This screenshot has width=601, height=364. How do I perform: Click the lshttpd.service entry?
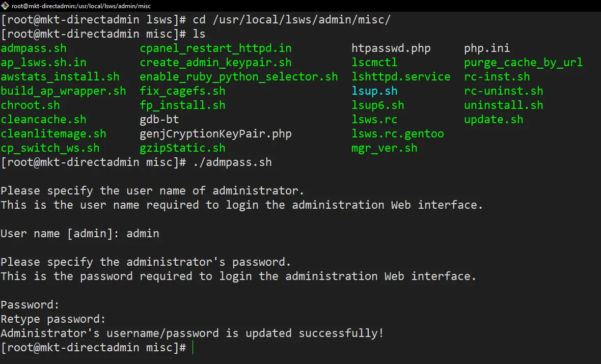[x=401, y=77]
